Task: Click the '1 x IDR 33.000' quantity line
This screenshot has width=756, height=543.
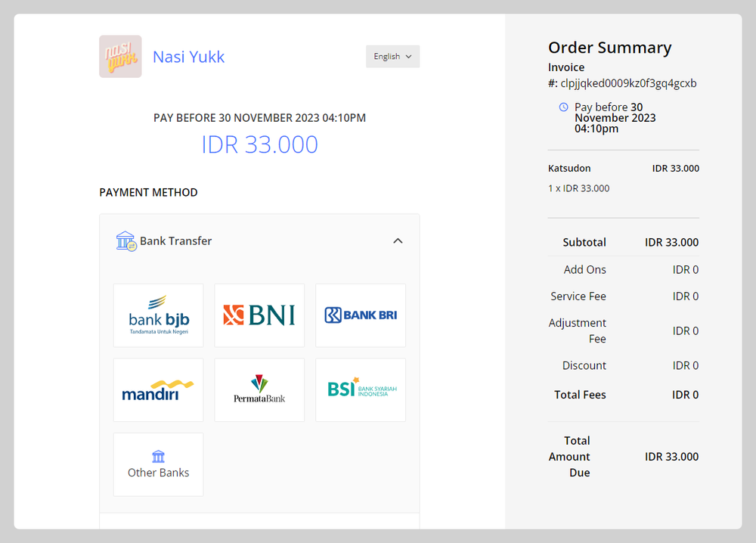Action: click(578, 188)
